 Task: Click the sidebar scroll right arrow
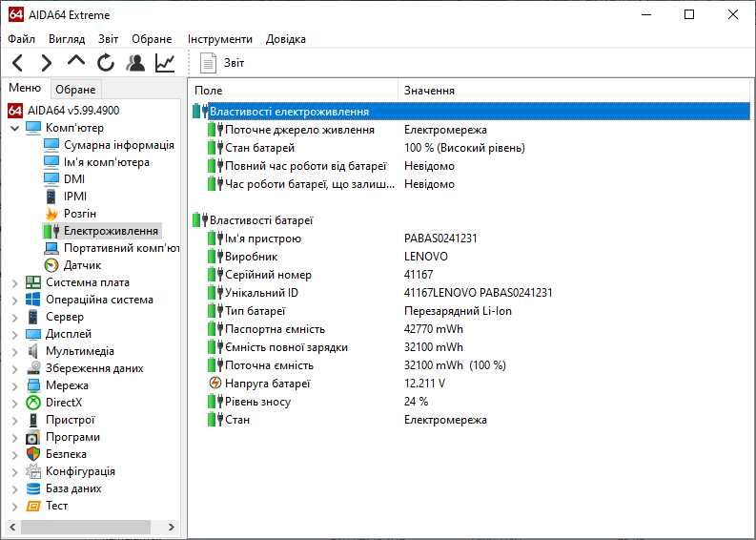172,527
